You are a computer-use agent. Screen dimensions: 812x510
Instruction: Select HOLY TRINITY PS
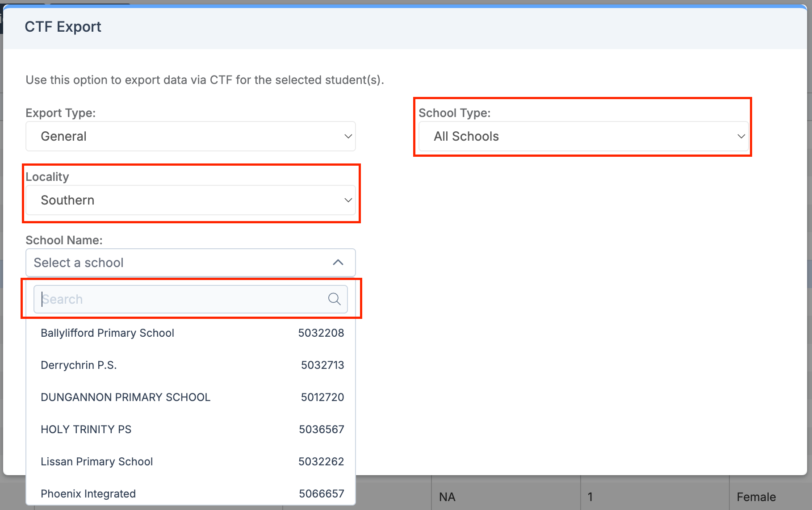coord(86,429)
